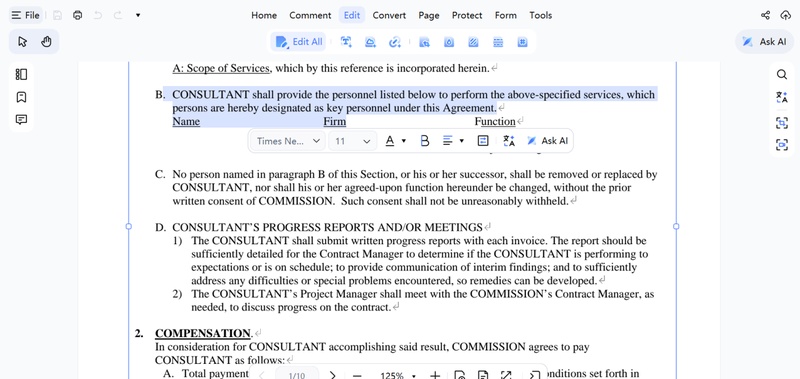
Task: Open the File menu
Action: click(26, 15)
